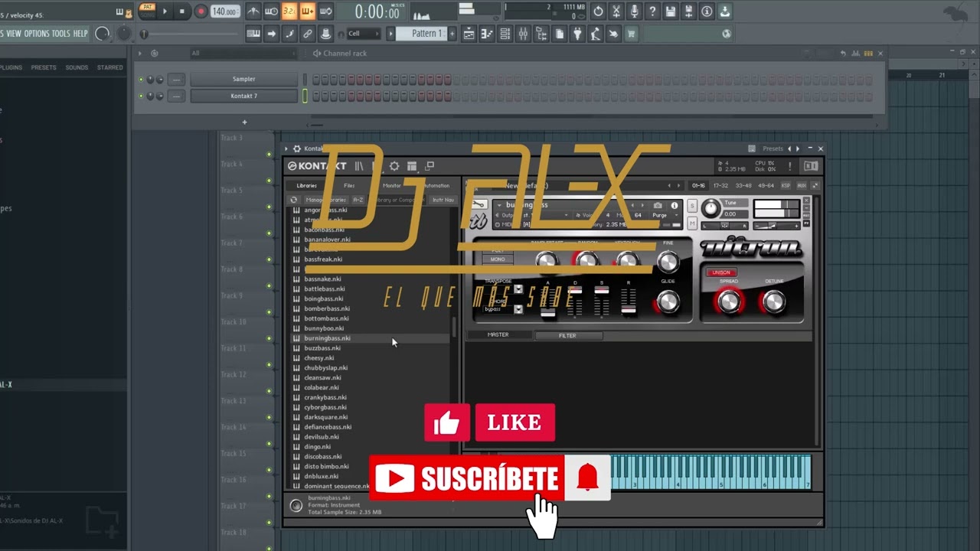Click Kontakt refresh libraries icon

click(x=293, y=200)
